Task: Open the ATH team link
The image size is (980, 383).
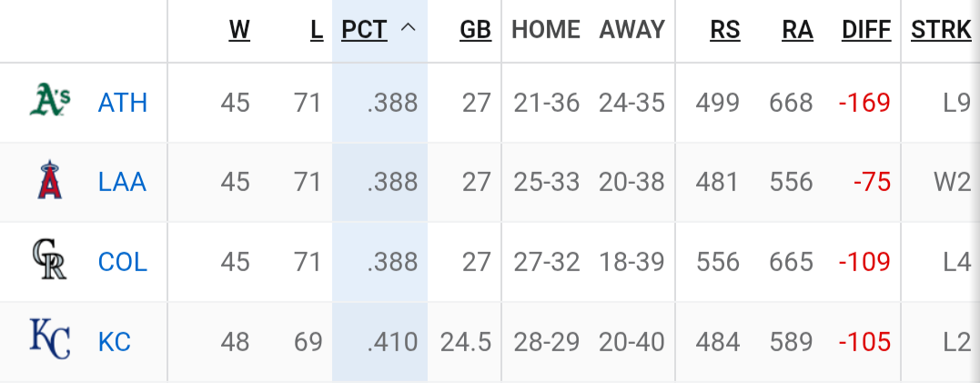Action: tap(123, 103)
